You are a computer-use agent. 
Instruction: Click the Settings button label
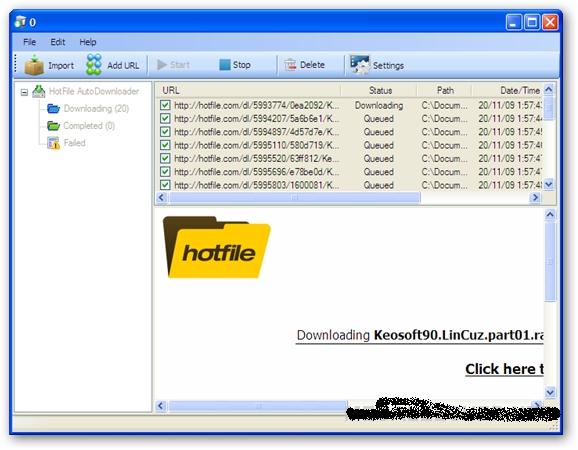pos(388,66)
